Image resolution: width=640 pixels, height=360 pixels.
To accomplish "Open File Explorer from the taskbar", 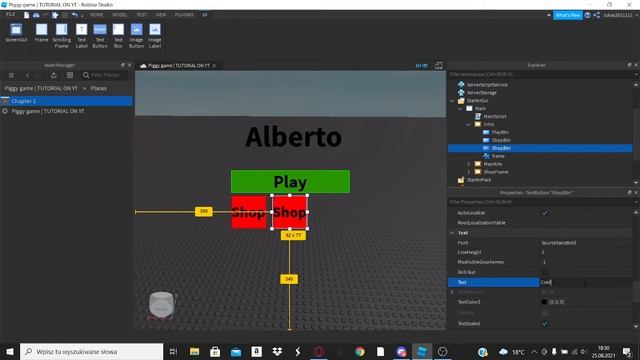I will pyautogui.click(x=194, y=351).
